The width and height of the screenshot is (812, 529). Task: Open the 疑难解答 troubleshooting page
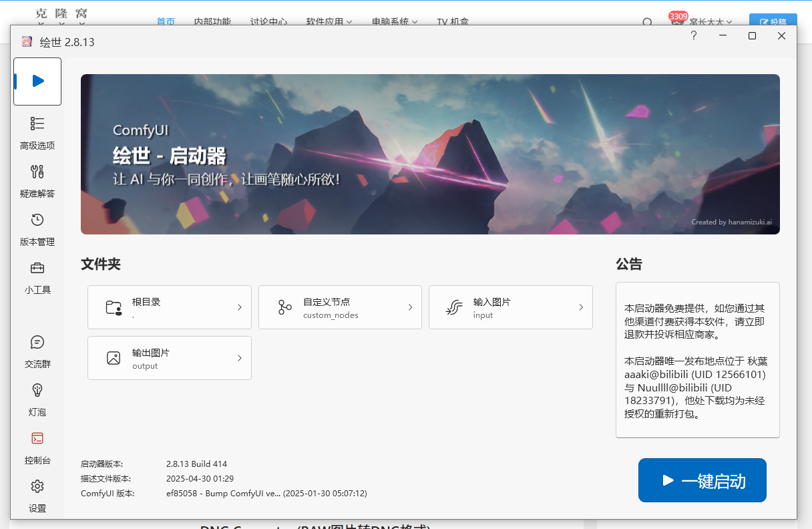(x=37, y=181)
